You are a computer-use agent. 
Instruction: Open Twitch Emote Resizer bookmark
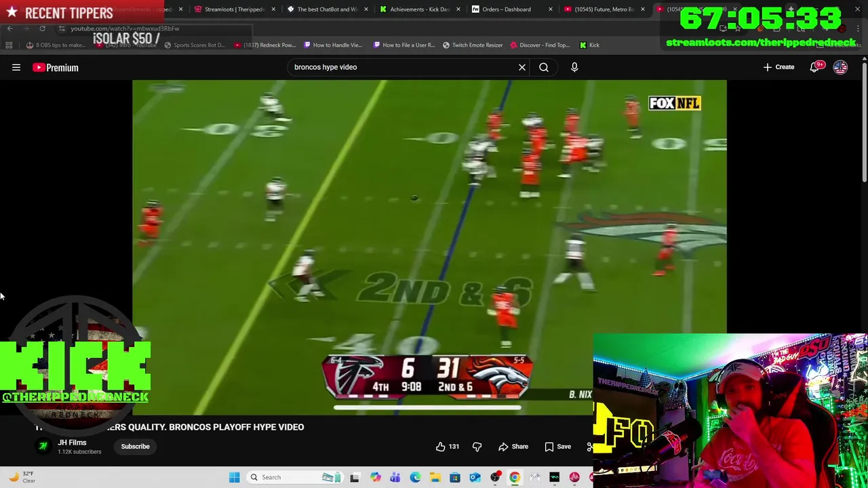(473, 45)
